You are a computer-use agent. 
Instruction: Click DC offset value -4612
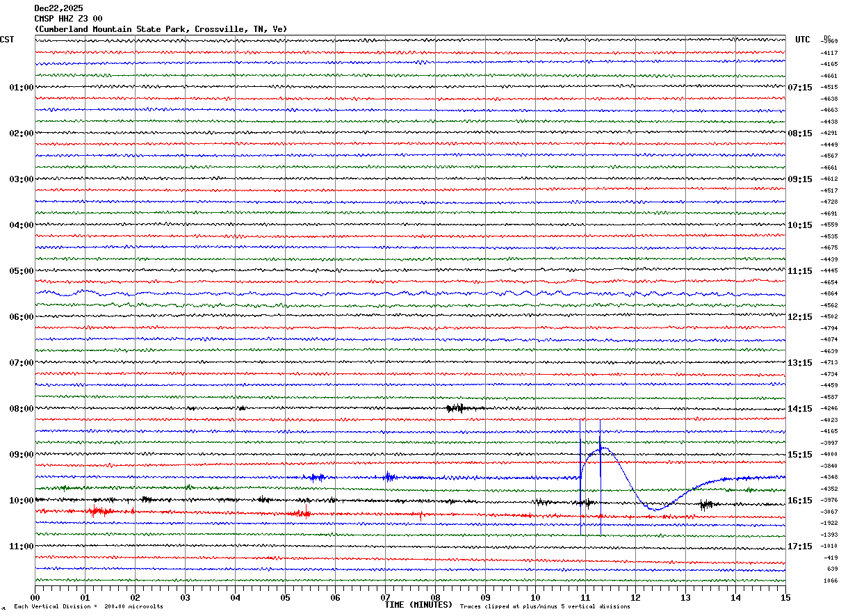pyautogui.click(x=830, y=179)
